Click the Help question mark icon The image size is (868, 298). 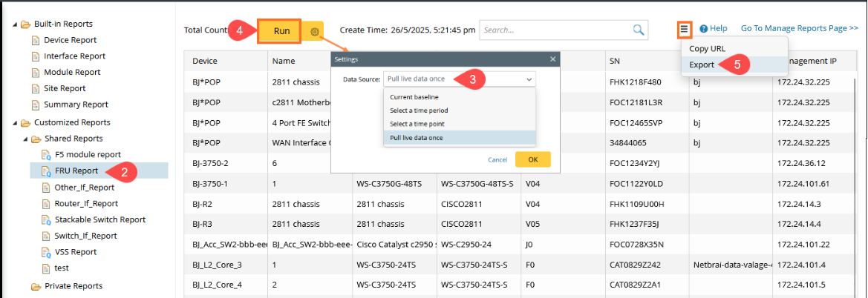click(704, 29)
